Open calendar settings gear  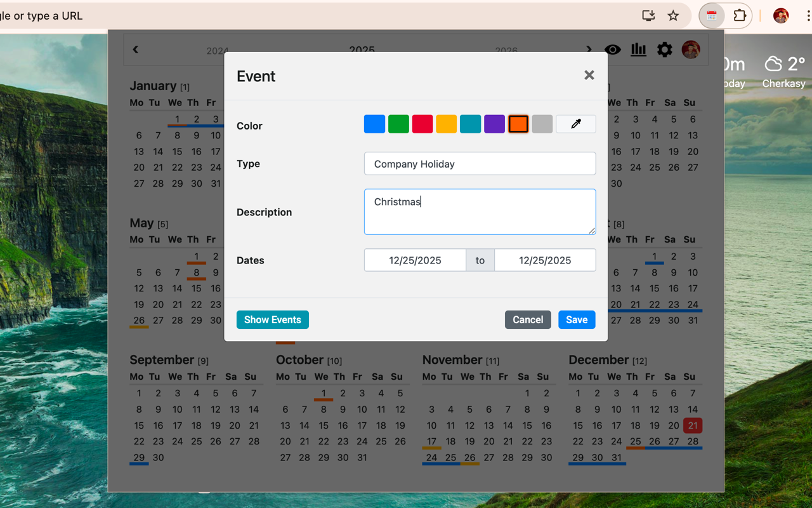665,50
